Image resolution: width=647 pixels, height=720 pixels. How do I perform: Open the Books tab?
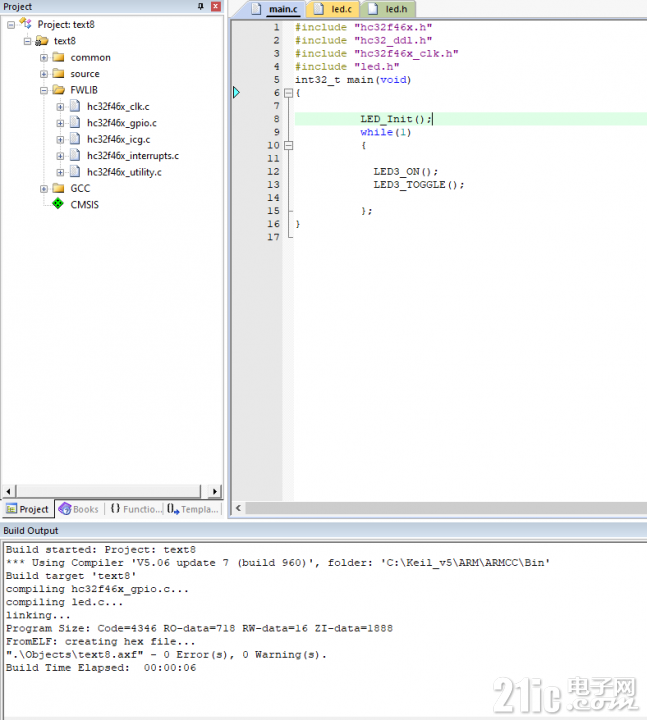(79, 509)
